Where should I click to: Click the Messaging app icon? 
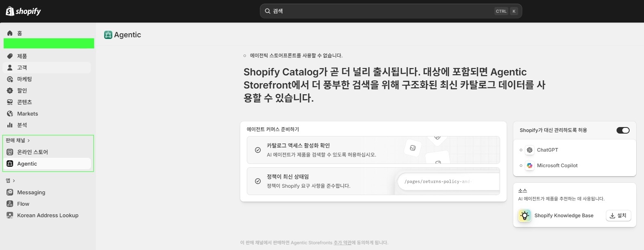tap(10, 192)
